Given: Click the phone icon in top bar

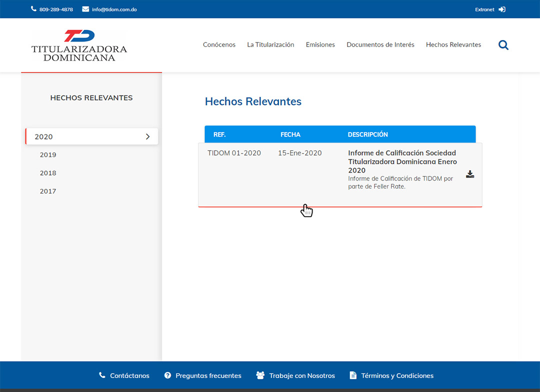Looking at the screenshot, I should coord(33,9).
